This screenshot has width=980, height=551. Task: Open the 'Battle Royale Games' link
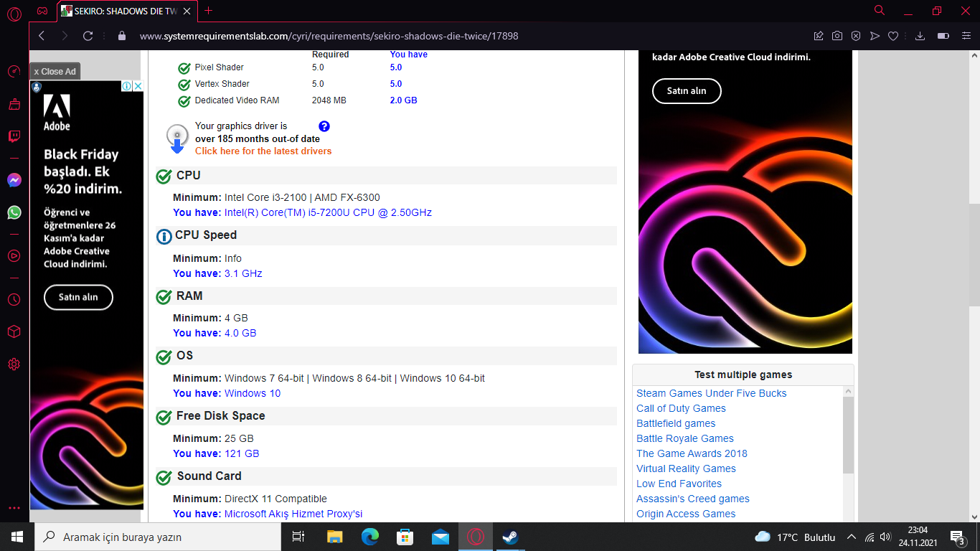click(685, 438)
